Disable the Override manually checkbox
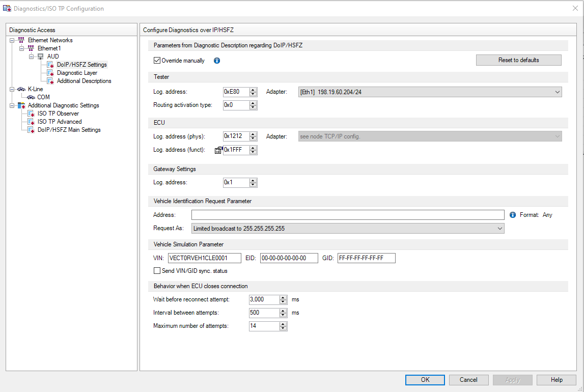584x392 pixels. click(157, 60)
